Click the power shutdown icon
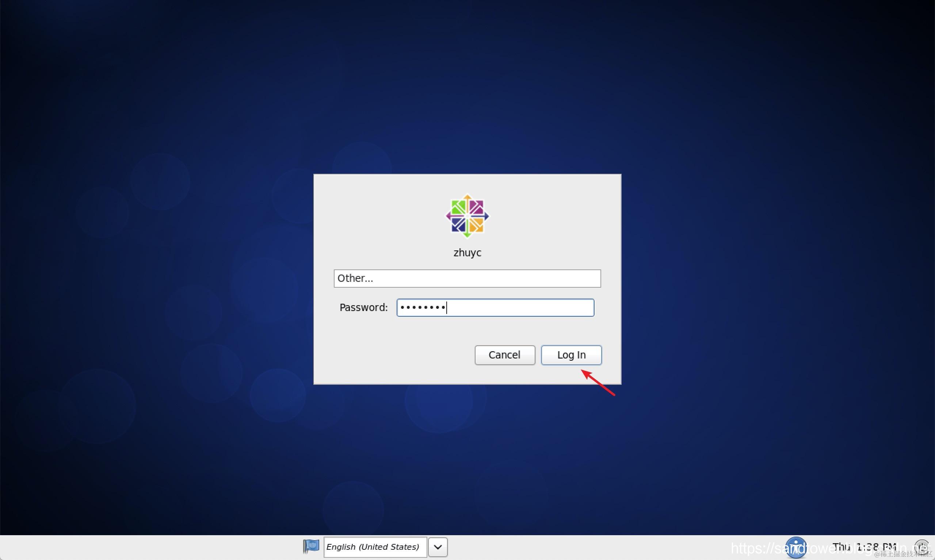The width and height of the screenshot is (935, 560). click(921, 547)
